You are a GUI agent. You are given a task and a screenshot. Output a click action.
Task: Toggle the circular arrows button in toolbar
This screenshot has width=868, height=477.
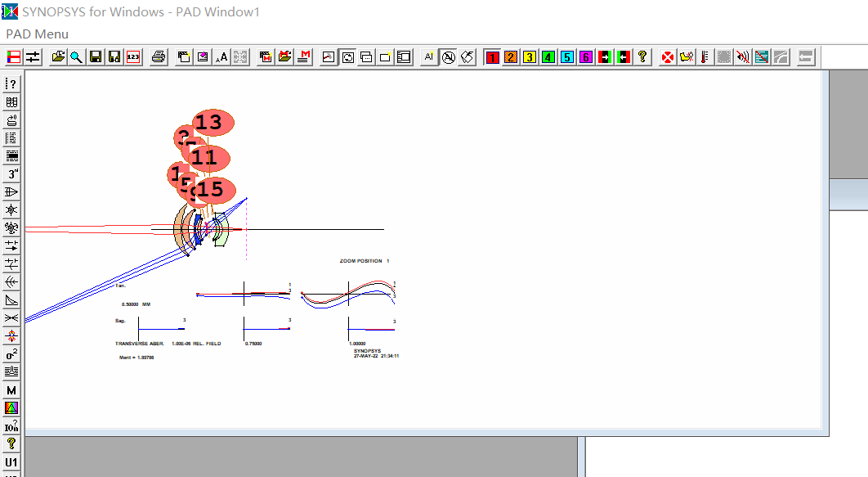point(347,57)
